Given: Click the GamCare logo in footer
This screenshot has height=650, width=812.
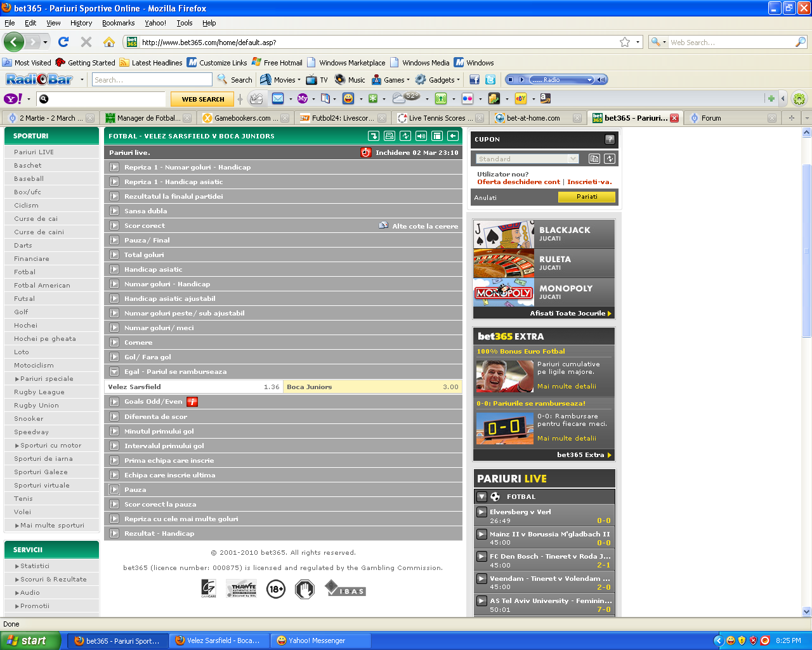Looking at the screenshot, I should click(208, 588).
